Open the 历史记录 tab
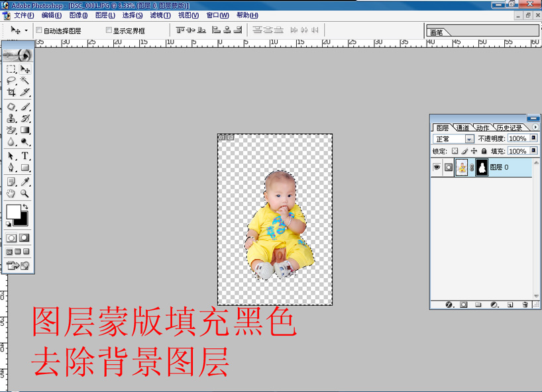542x392 pixels. click(510, 128)
